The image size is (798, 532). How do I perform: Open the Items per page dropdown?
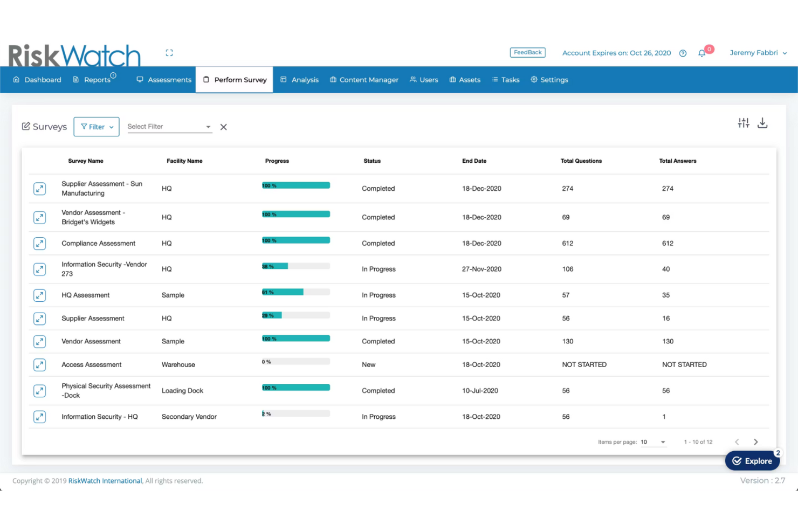click(x=653, y=442)
